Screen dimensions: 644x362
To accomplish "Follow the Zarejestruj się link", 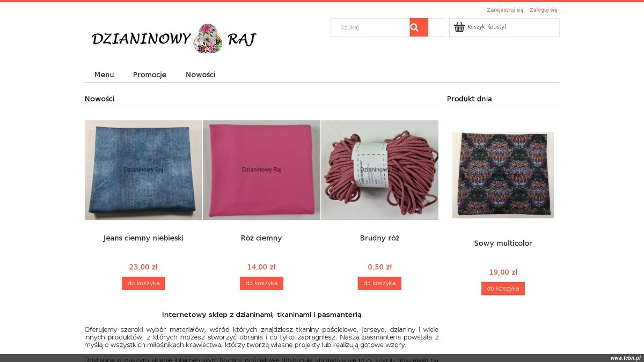I will [x=505, y=10].
